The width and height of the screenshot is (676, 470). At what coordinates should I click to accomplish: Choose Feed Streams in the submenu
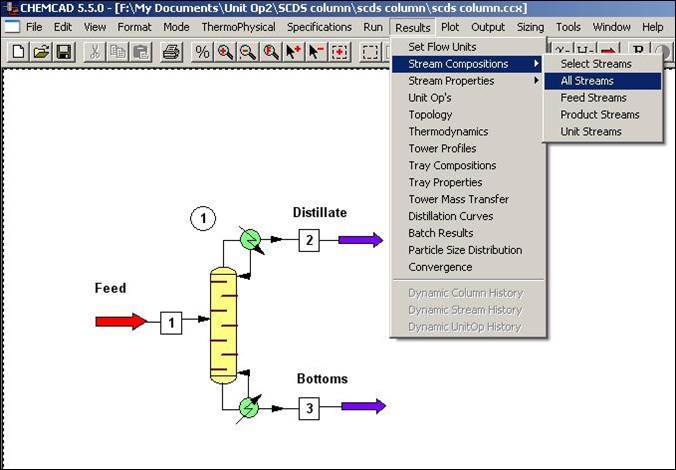(x=603, y=98)
